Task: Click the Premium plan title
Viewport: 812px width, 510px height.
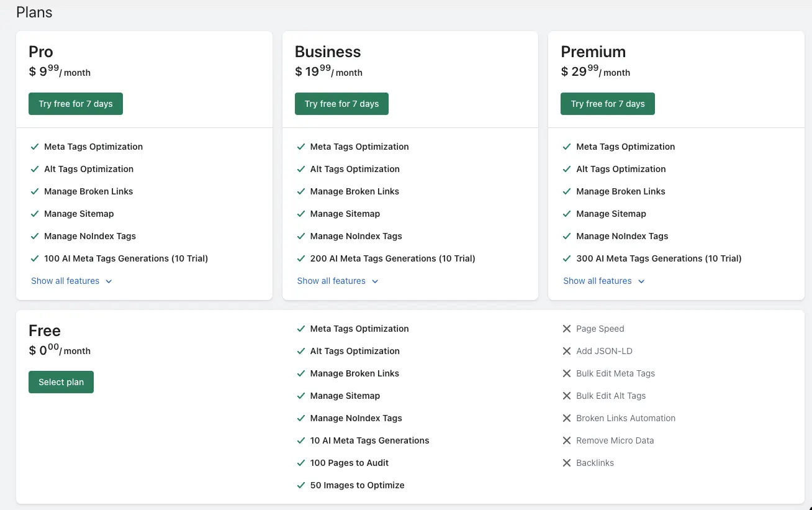Action: click(x=593, y=52)
